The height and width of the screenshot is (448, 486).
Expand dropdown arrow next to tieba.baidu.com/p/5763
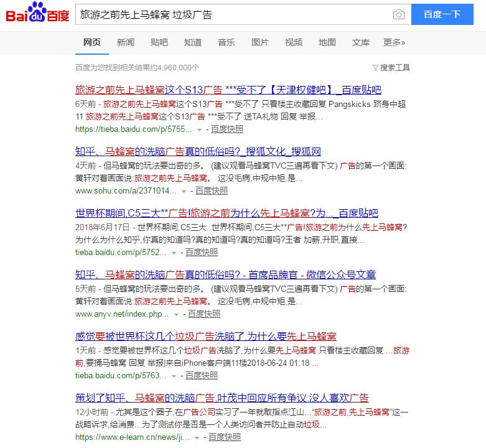[174, 376]
